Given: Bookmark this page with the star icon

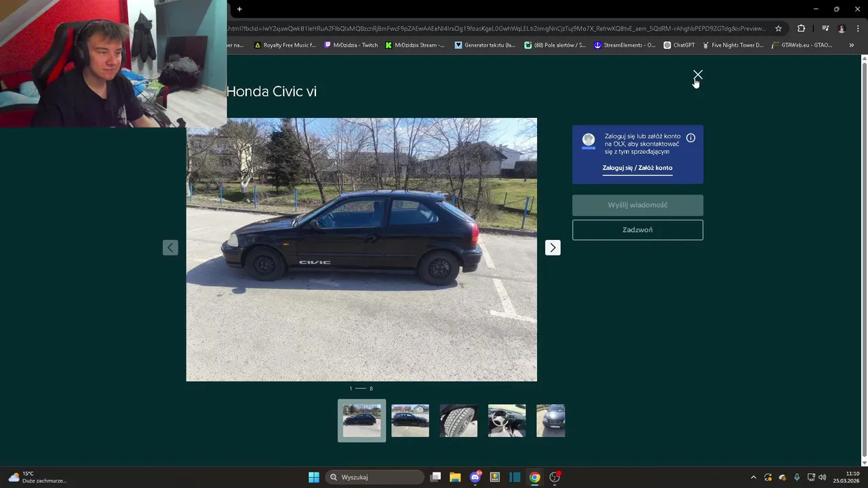Looking at the screenshot, I should point(778,28).
